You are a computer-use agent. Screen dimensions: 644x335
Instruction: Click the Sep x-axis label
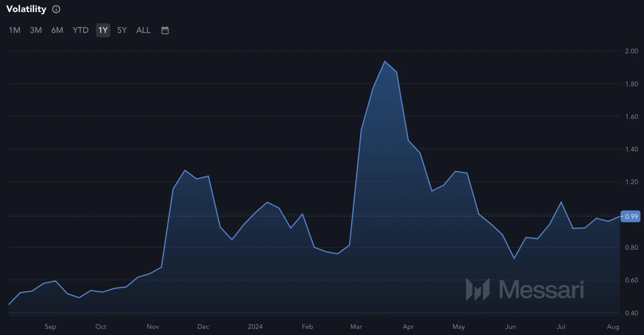[50, 327]
